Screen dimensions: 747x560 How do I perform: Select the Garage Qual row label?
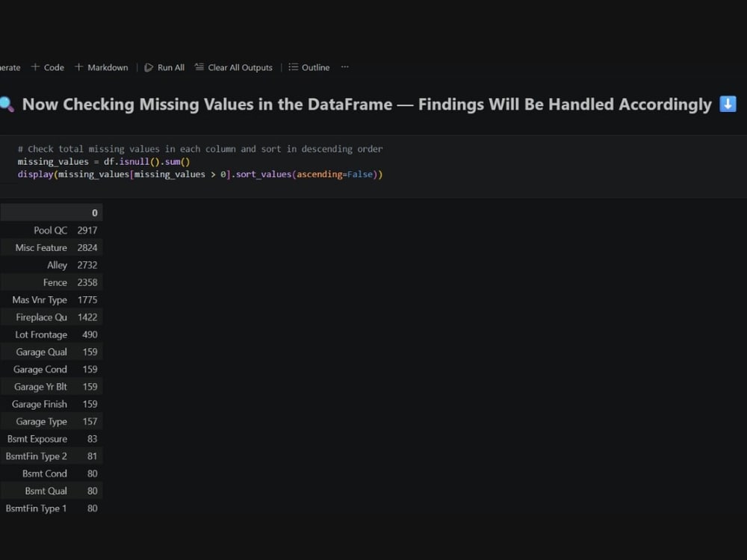pyautogui.click(x=41, y=352)
